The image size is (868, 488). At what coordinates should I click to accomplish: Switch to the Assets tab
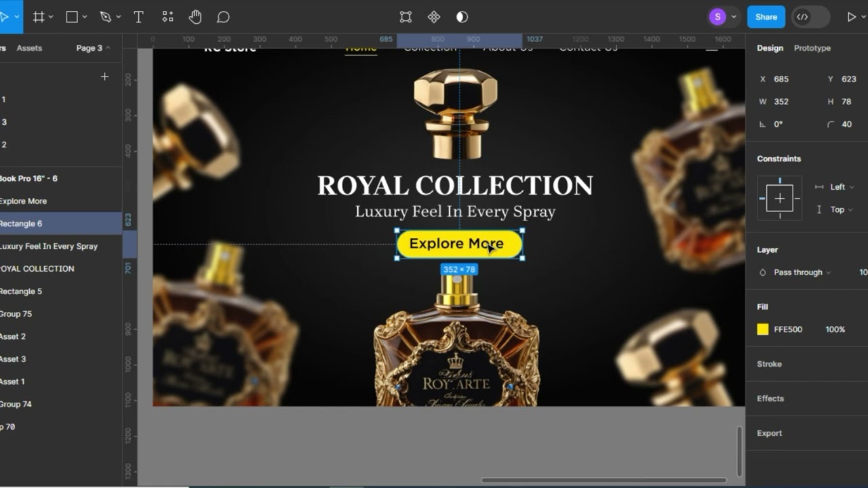tap(29, 48)
